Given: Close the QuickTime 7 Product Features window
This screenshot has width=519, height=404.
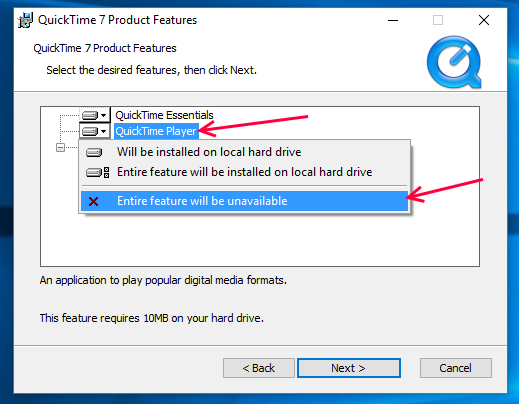Looking at the screenshot, I should (484, 20).
